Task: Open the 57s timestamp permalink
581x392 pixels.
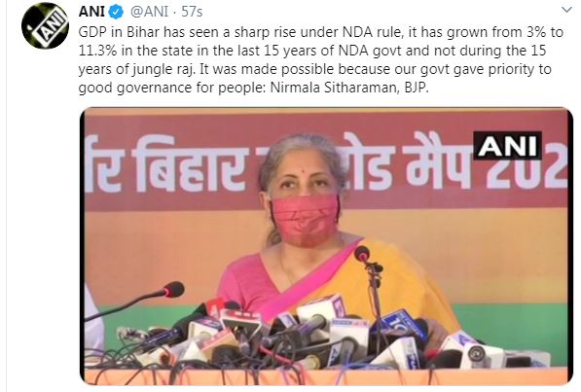Action: tap(192, 12)
